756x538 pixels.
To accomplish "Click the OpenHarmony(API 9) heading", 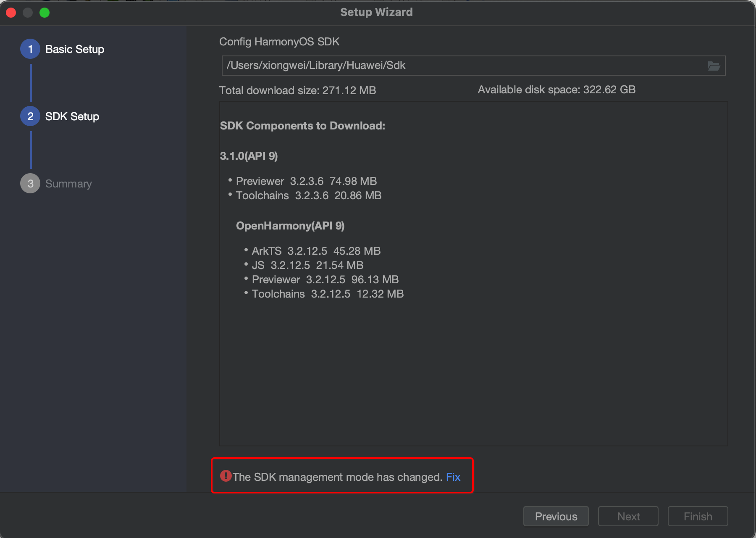I will coord(290,226).
